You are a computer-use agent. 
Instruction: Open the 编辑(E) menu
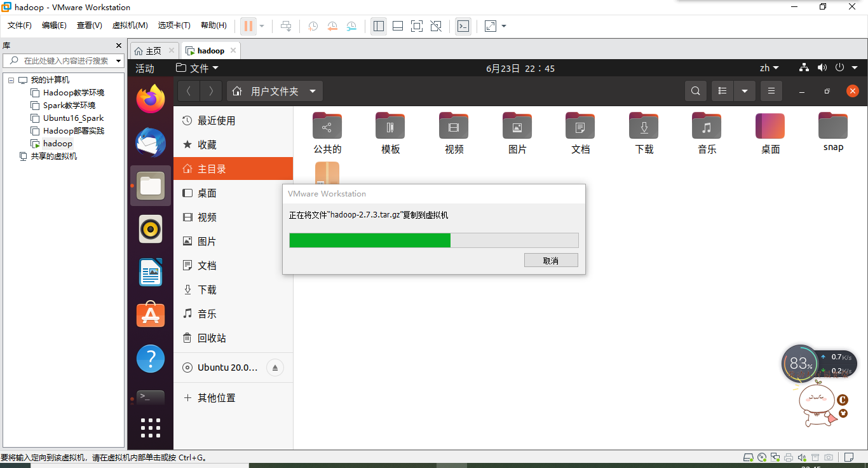(54, 25)
